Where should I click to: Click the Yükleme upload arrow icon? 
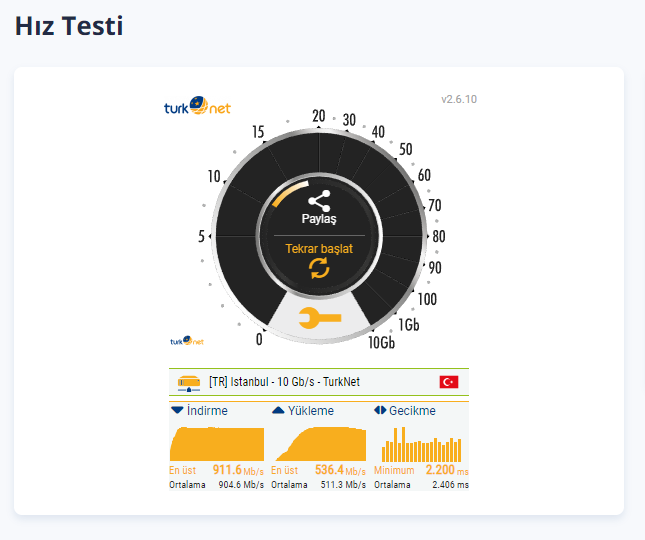(278, 410)
